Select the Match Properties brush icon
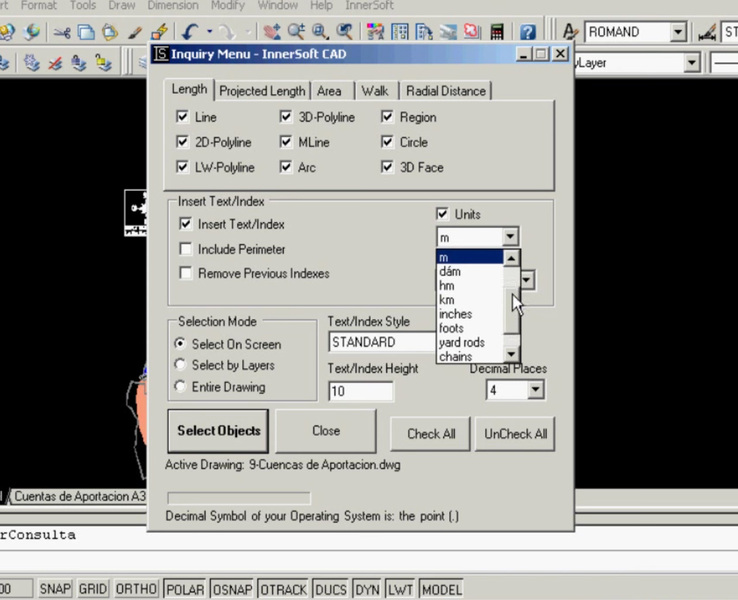This screenshot has width=738, height=600. 135,32
